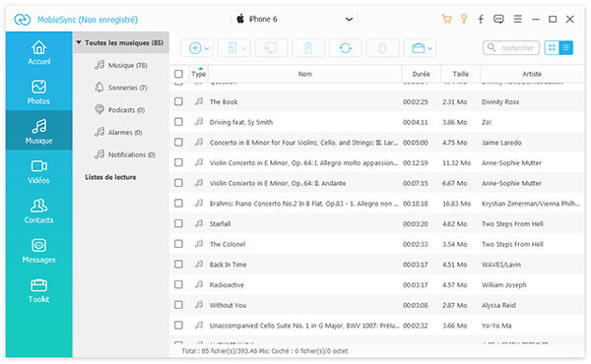Screen dimensions: 591x364
Task: Select the Musique sidebar section
Action: point(38,131)
